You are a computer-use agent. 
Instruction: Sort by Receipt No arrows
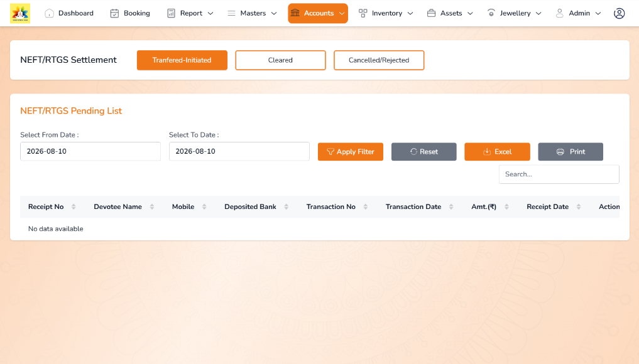click(x=74, y=207)
